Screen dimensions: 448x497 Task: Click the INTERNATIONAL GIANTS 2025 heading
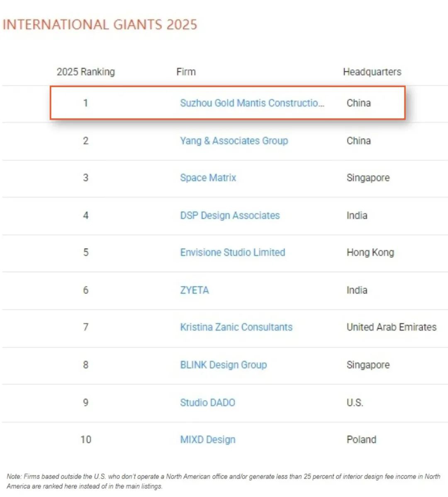coord(100,24)
